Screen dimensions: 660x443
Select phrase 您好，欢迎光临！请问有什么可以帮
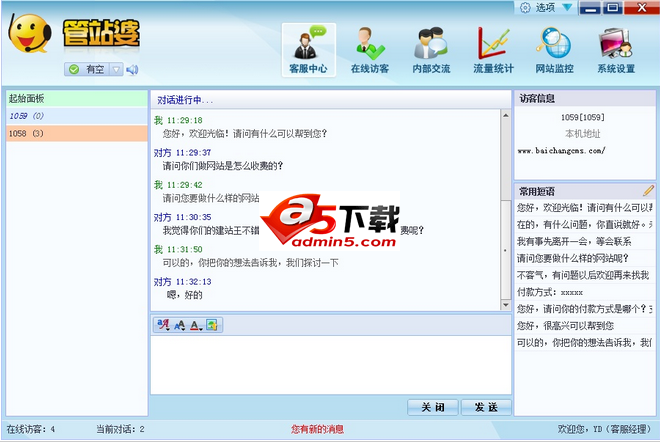585,208
